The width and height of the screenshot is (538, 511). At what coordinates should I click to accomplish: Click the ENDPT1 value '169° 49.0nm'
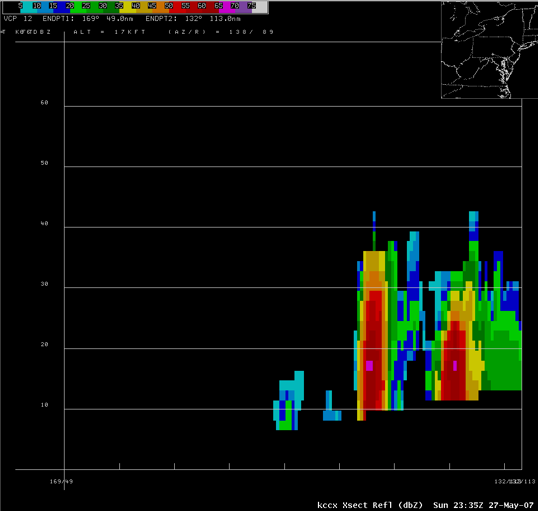pos(107,19)
